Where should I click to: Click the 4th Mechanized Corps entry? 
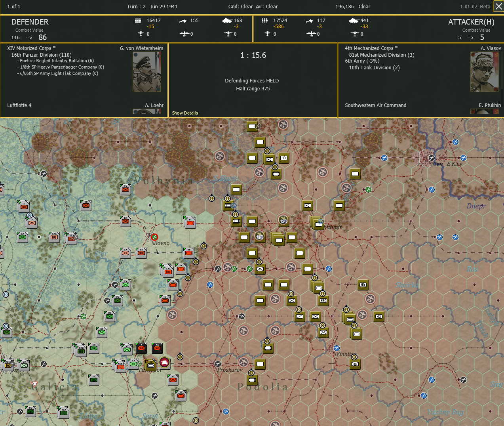click(371, 48)
